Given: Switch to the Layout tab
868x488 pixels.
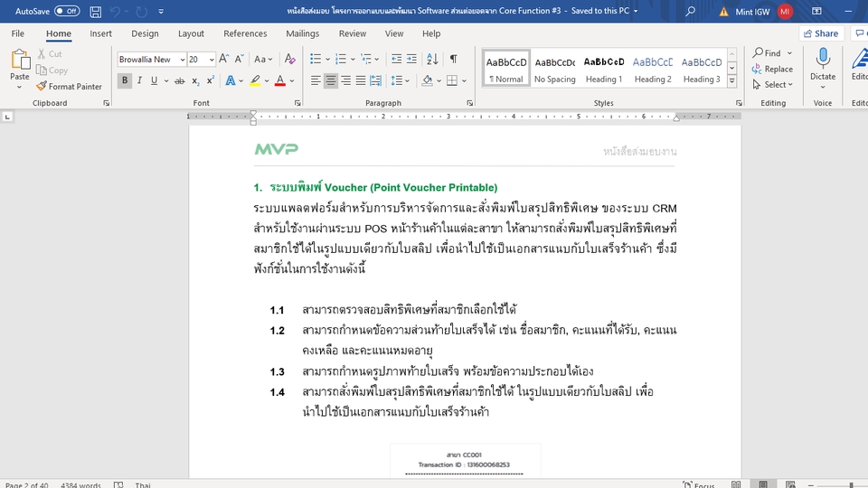Looking at the screenshot, I should pyautogui.click(x=191, y=33).
